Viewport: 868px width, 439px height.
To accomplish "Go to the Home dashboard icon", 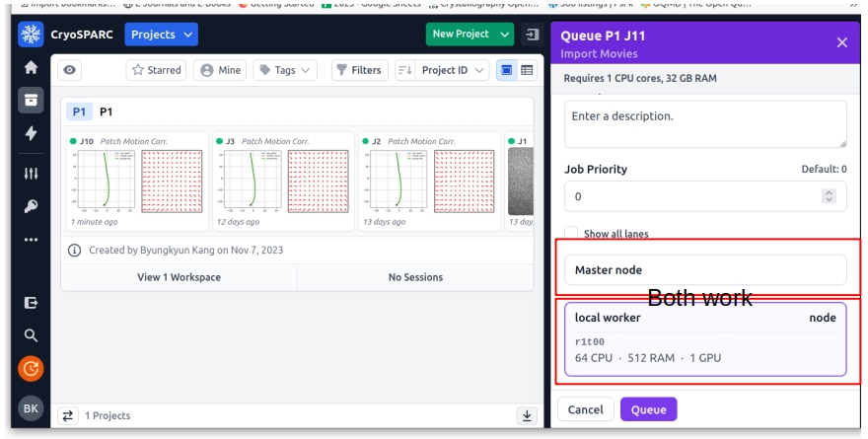I will (31, 69).
